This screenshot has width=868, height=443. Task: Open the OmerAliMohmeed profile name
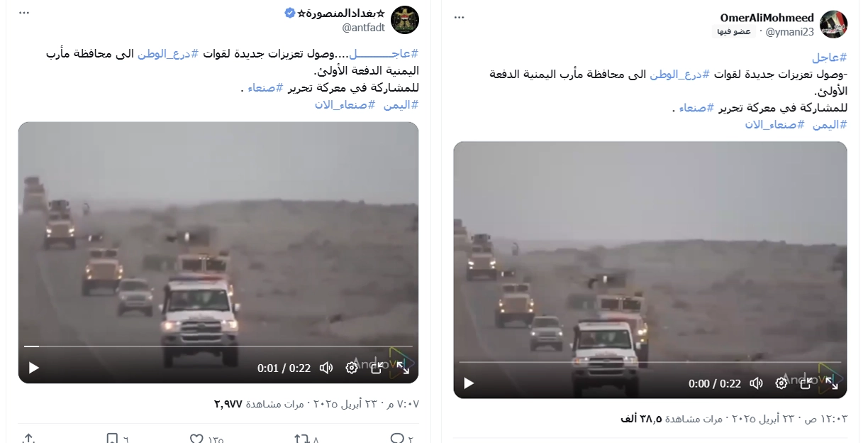click(x=767, y=18)
